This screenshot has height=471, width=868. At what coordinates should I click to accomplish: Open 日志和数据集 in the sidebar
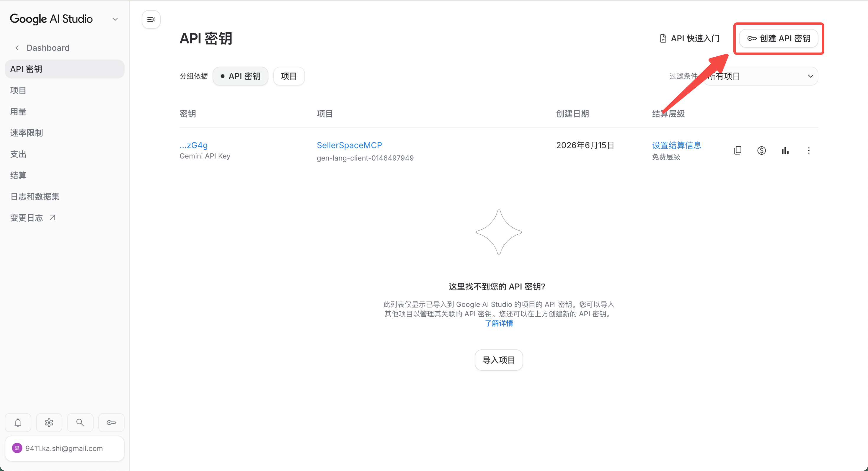pos(35,197)
